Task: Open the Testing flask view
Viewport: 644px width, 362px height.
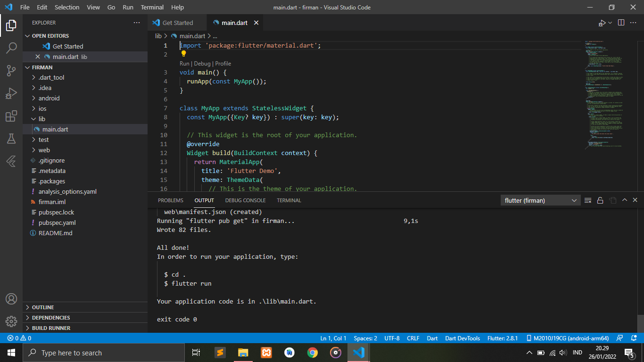Action: point(11,139)
